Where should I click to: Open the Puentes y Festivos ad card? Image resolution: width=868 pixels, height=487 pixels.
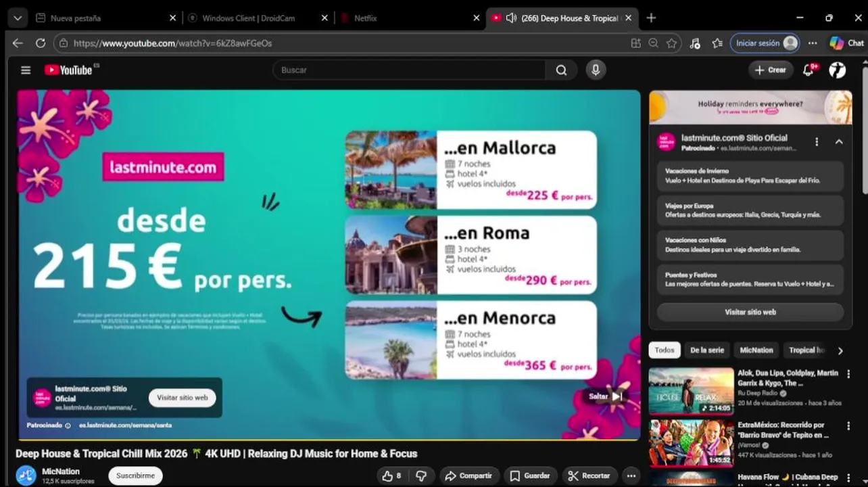tap(750, 279)
